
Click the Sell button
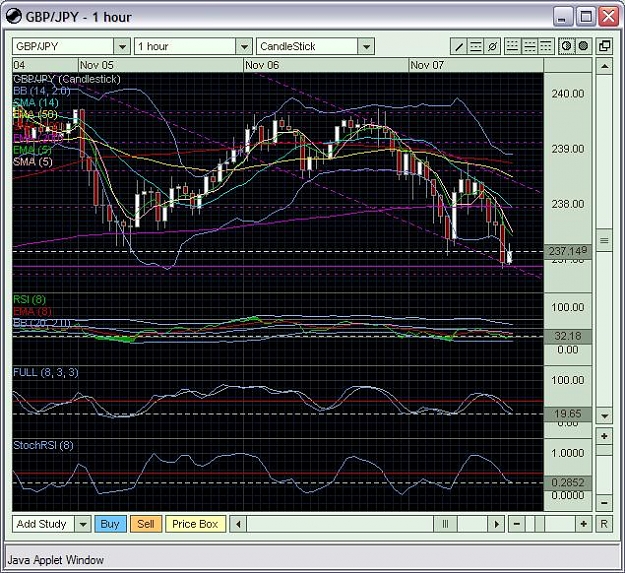(x=145, y=524)
